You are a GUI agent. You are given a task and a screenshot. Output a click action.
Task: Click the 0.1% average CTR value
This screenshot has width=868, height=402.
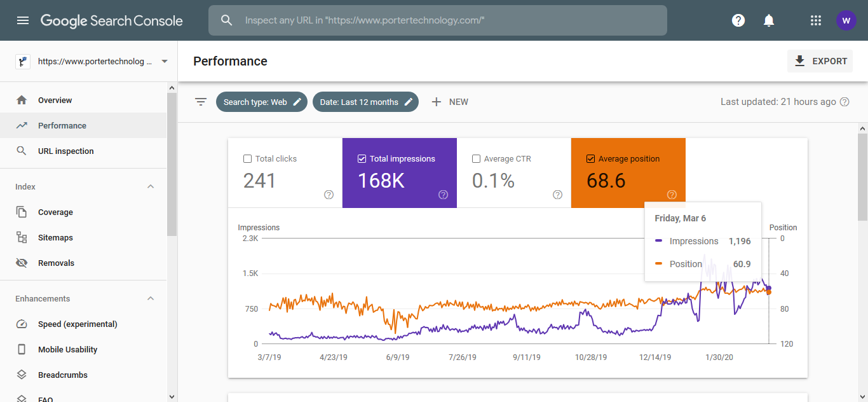pyautogui.click(x=493, y=181)
